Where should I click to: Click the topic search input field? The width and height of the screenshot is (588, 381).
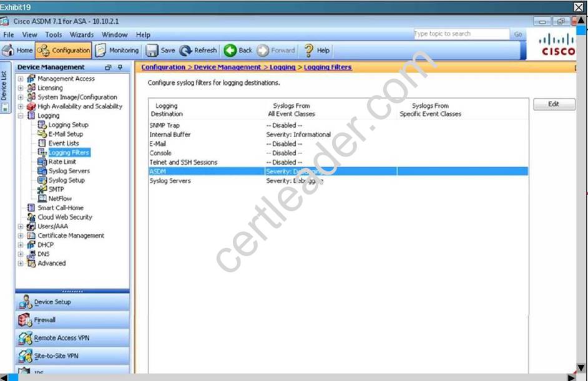pyautogui.click(x=461, y=34)
